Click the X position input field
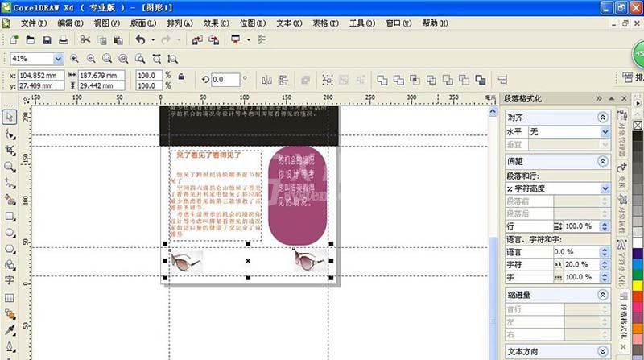The image size is (644, 360). tap(41, 76)
